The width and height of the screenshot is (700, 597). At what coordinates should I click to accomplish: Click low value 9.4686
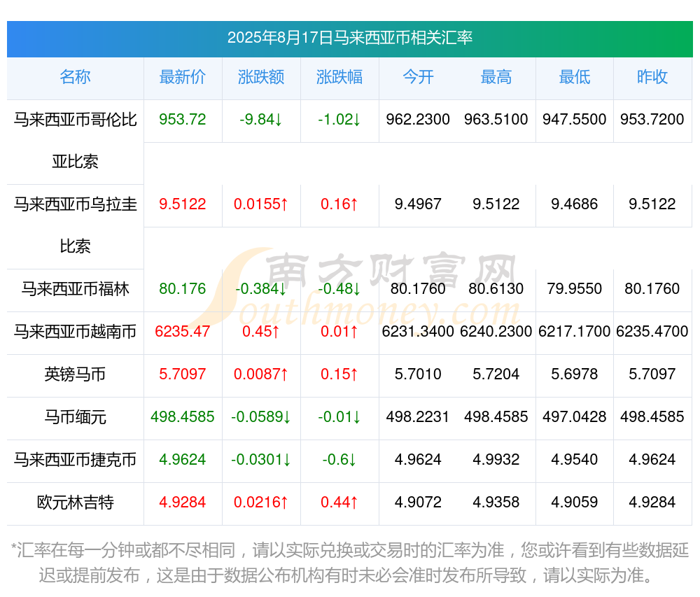tap(575, 204)
